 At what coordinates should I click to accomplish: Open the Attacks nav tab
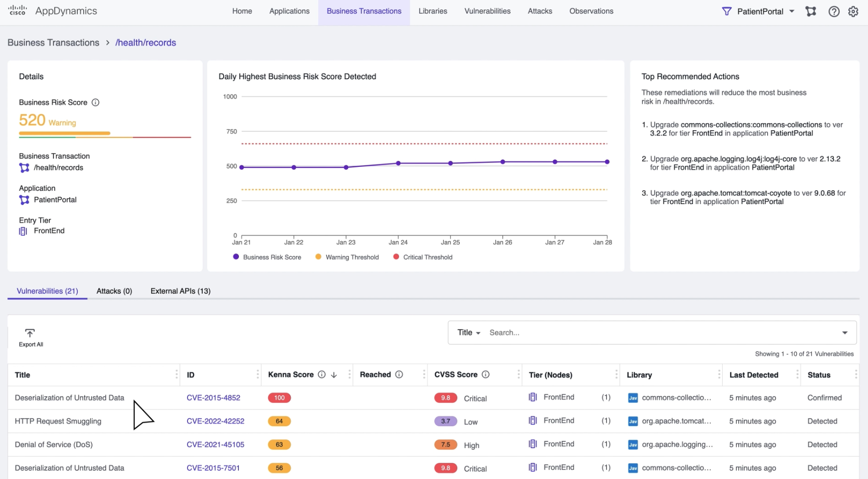tap(540, 11)
